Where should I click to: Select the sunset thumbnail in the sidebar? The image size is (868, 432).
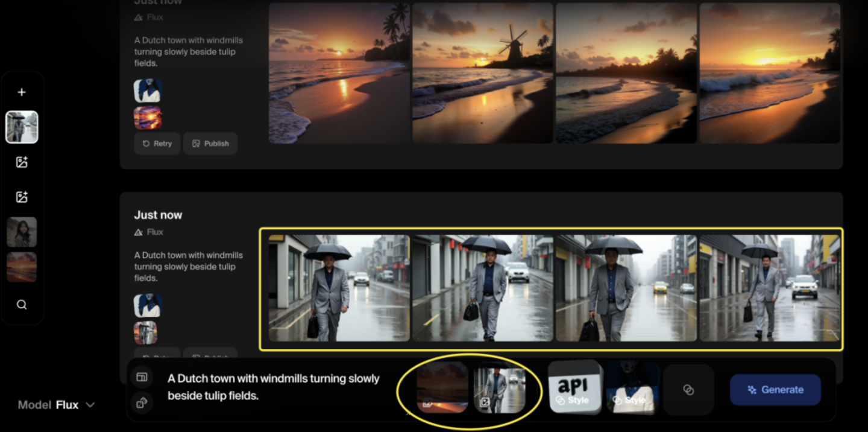[22, 267]
